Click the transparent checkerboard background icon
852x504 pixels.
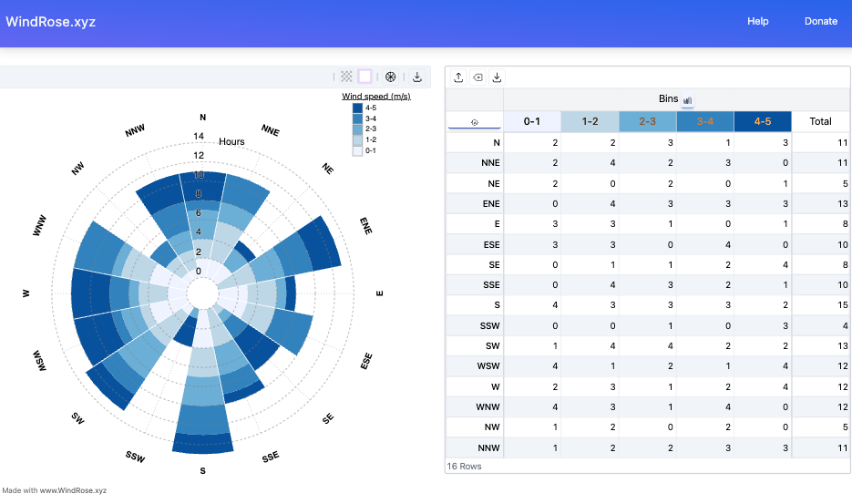point(346,77)
